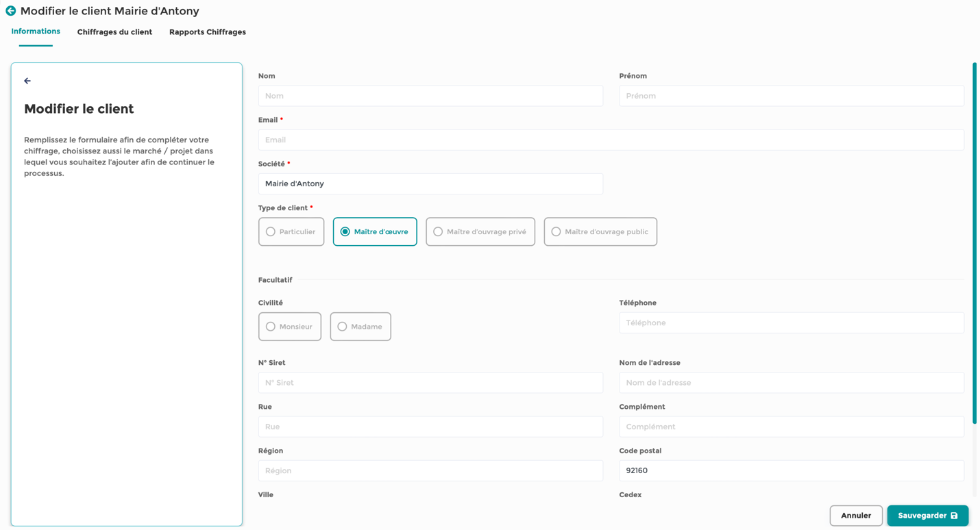The height and width of the screenshot is (530, 980).
Task: Click the vertical scrollbar on the form
Action: (975, 243)
